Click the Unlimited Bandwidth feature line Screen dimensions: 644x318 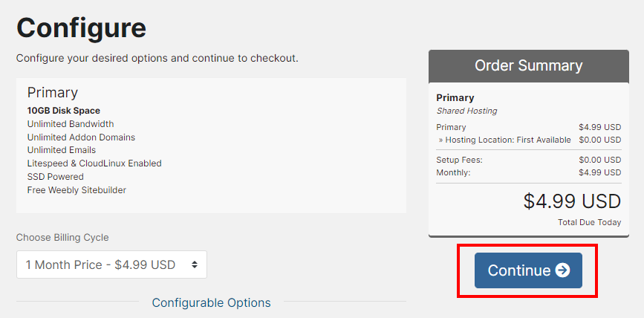[x=71, y=124]
